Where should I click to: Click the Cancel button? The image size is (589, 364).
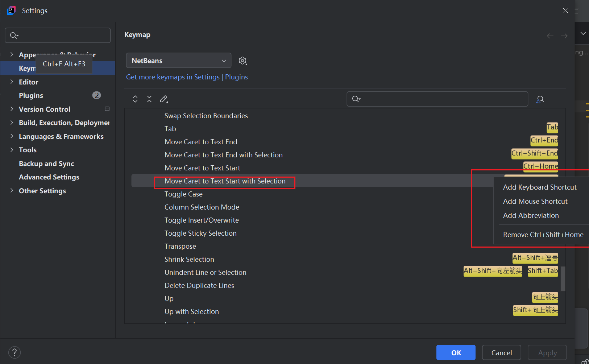coord(502,352)
